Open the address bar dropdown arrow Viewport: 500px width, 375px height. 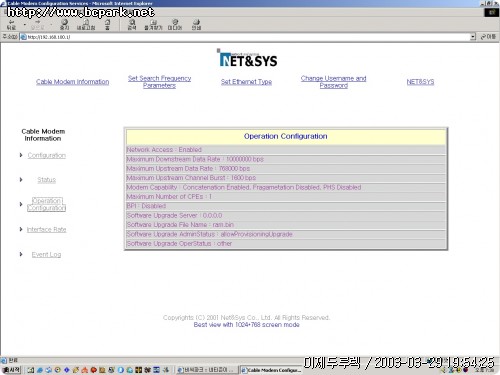473,37
